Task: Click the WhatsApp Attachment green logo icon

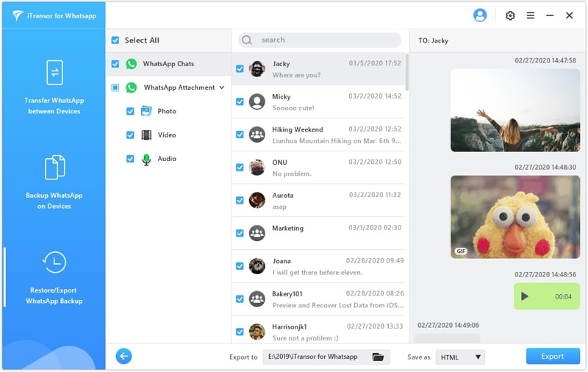Action: point(132,87)
